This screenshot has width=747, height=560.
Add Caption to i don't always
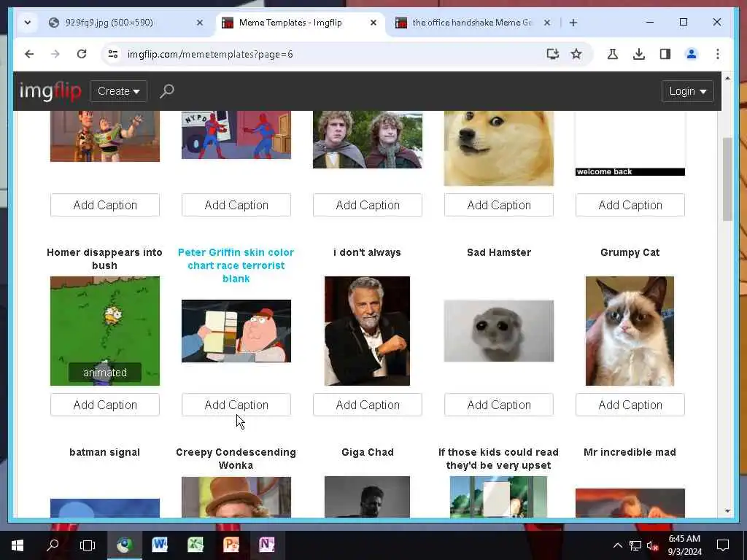coord(368,405)
